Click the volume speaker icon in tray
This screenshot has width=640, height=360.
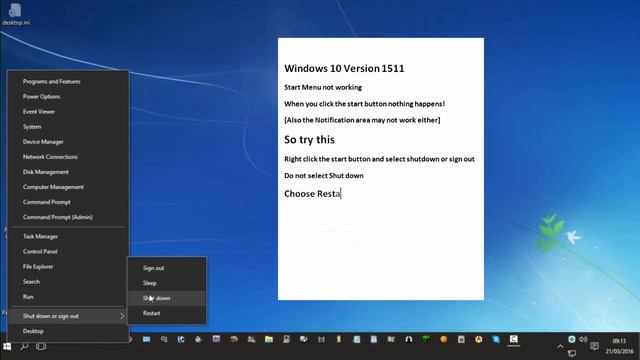pos(583,339)
